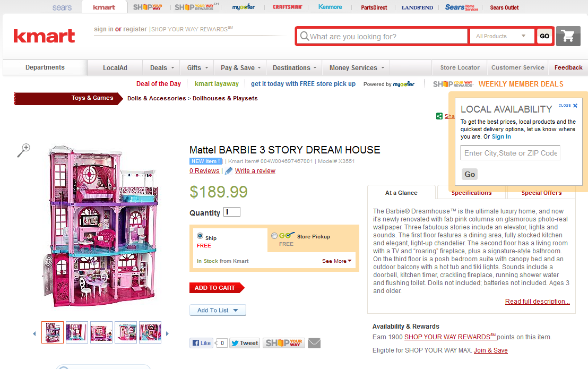This screenshot has width=588, height=369.
Task: Open the shopping cart icon
Action: click(x=568, y=36)
